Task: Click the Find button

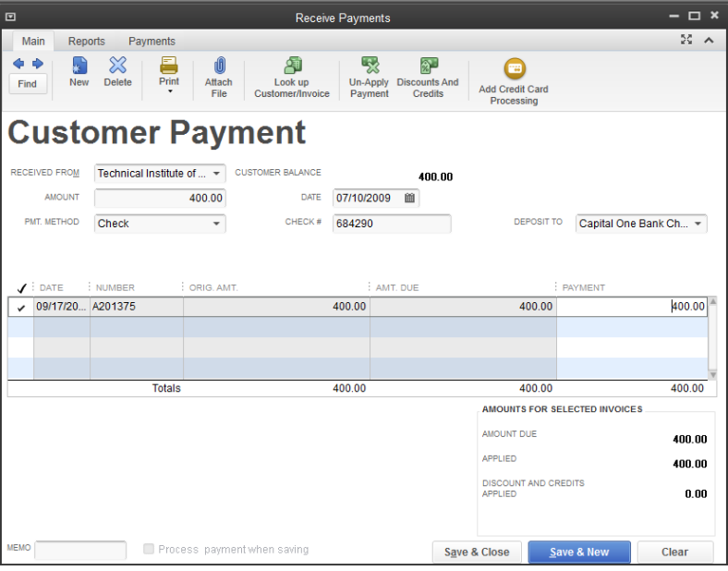Action: point(28,84)
